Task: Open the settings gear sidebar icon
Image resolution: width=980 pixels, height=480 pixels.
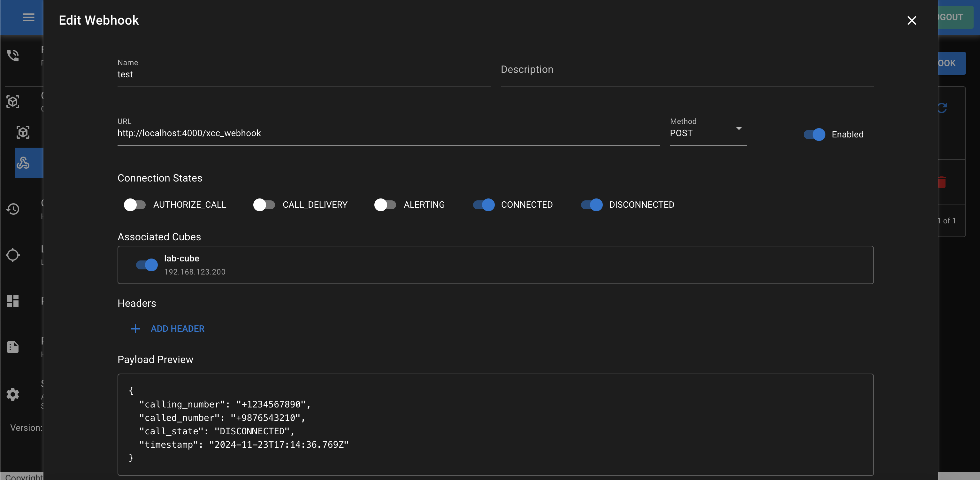Action: tap(13, 394)
